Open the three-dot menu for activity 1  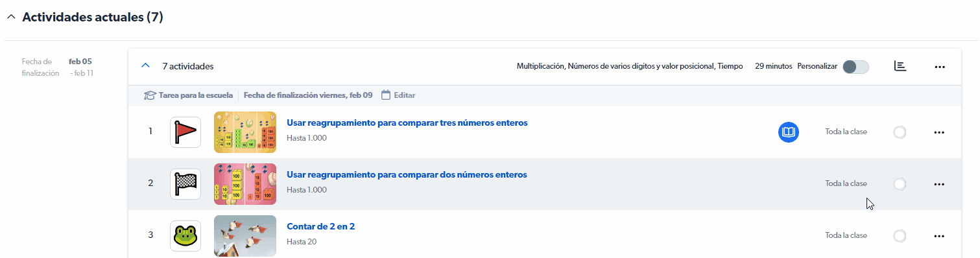[938, 132]
